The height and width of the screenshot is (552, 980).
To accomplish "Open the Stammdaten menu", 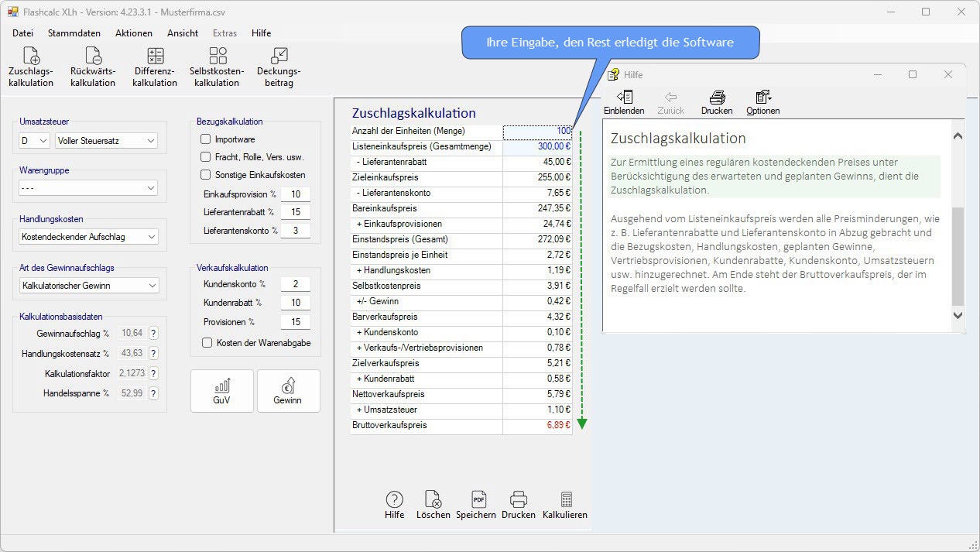I will click(74, 33).
